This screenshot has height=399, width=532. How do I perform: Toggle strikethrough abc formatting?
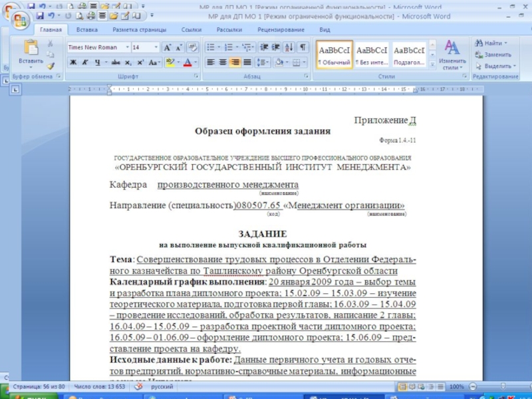click(x=116, y=63)
